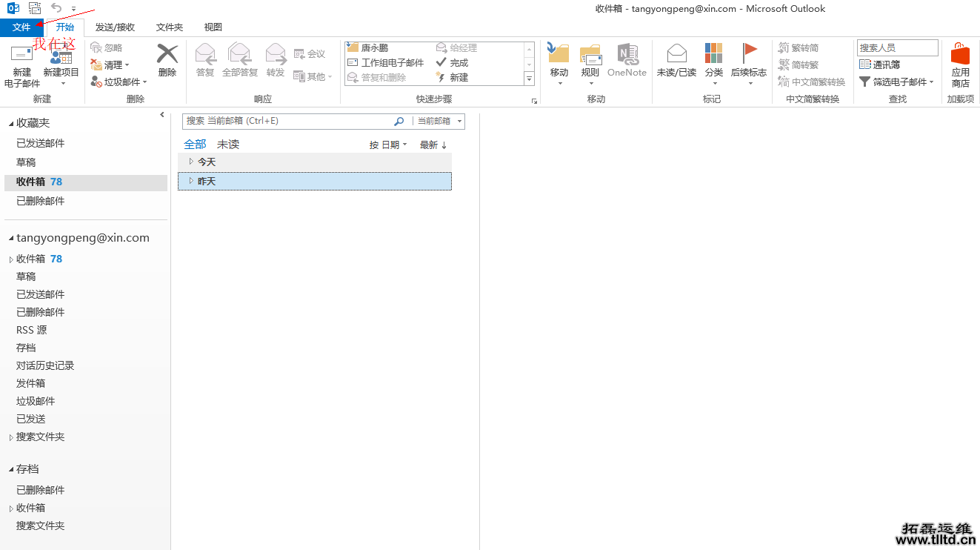Screen dimensions: 980x550
Task: Expand the 今天 message group
Action: (191, 161)
